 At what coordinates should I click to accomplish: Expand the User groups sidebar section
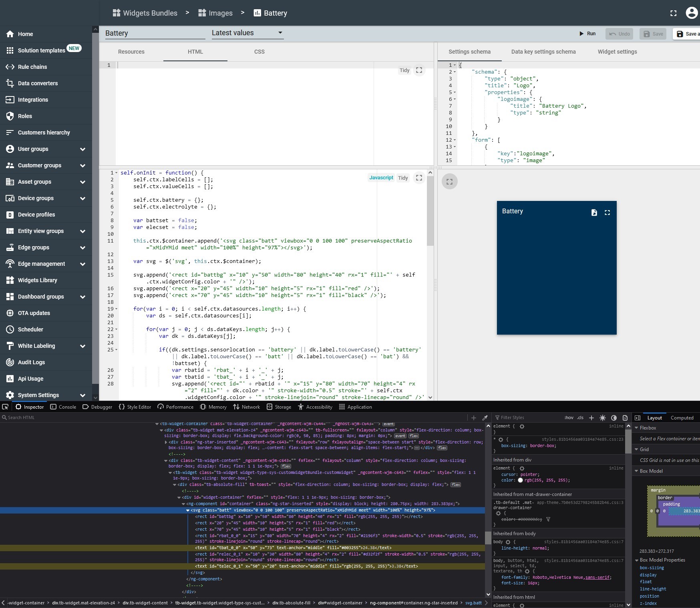click(82, 149)
